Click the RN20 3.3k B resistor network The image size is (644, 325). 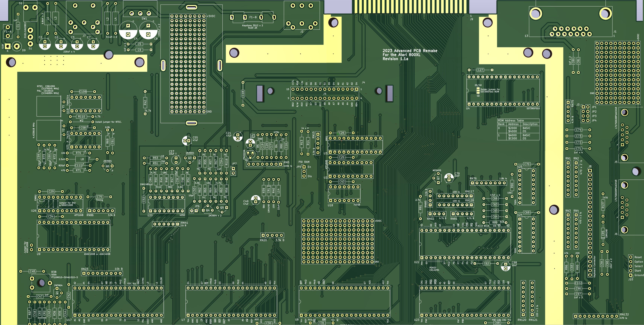pyautogui.click(x=272, y=235)
